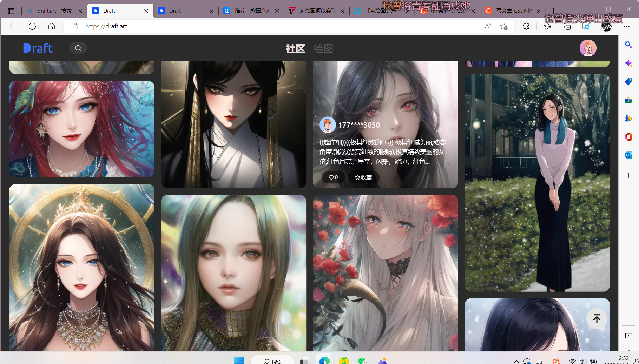Switch to the 推荐一款国产AI browser tab
639x364 pixels.
pyautogui.click(x=251, y=11)
